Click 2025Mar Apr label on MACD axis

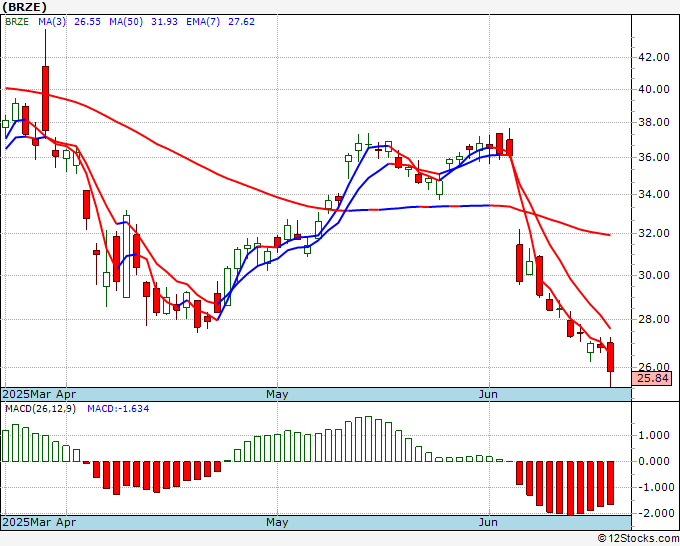tap(39, 522)
